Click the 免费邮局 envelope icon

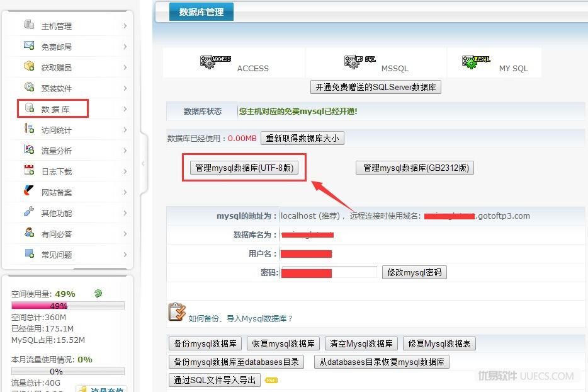coord(29,45)
